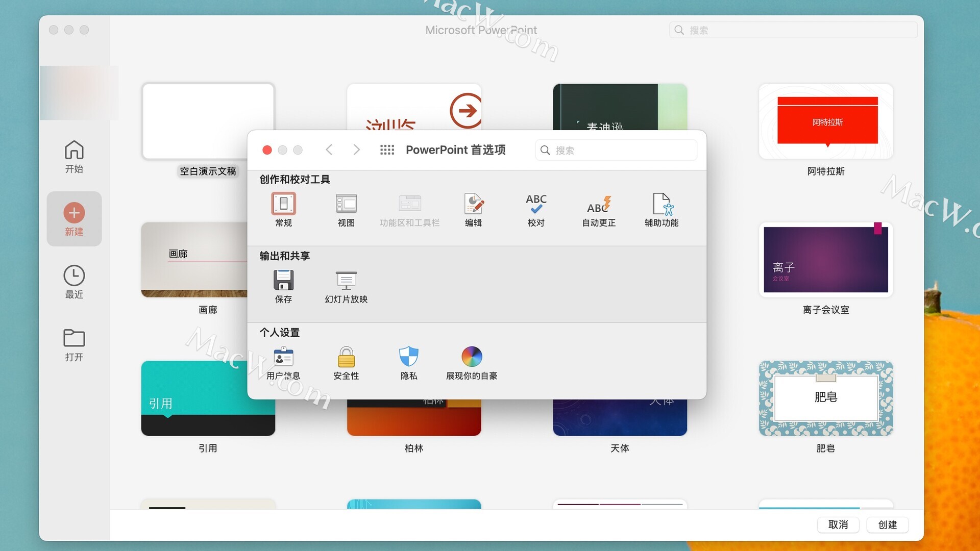The height and width of the screenshot is (551, 980).
Task: Select the 麦迪逊 dark green template thumbnail
Action: tap(620, 107)
